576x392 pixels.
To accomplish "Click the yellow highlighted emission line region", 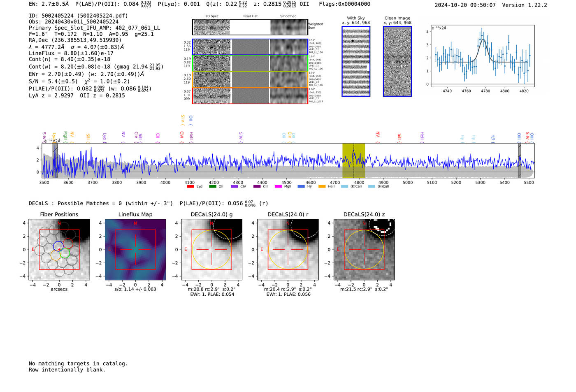I will tap(353, 160).
